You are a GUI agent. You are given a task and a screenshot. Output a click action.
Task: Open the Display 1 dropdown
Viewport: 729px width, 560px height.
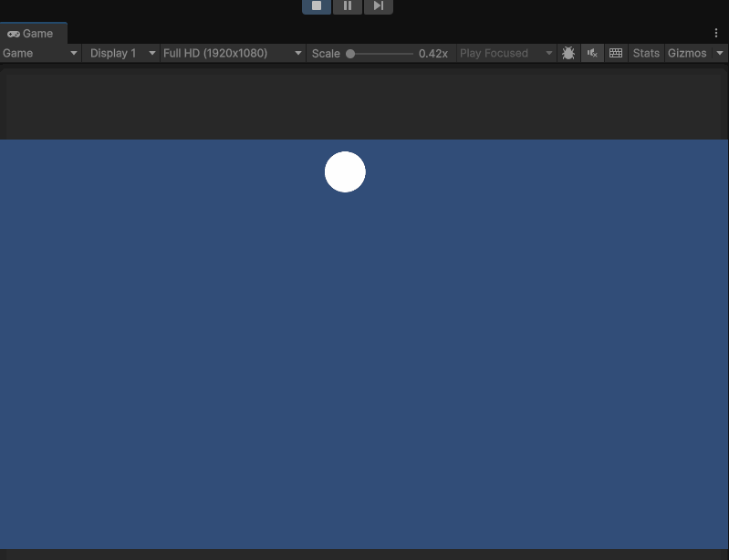pos(120,54)
